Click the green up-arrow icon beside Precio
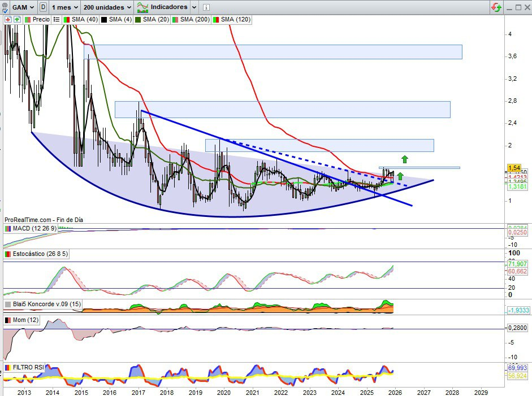The image size is (532, 396). pyautogui.click(x=17, y=19)
